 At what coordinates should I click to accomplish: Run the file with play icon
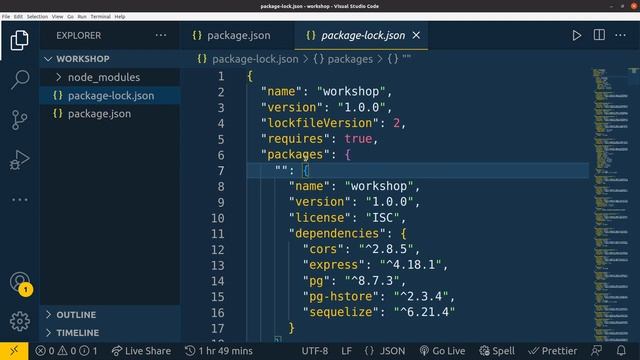point(576,36)
